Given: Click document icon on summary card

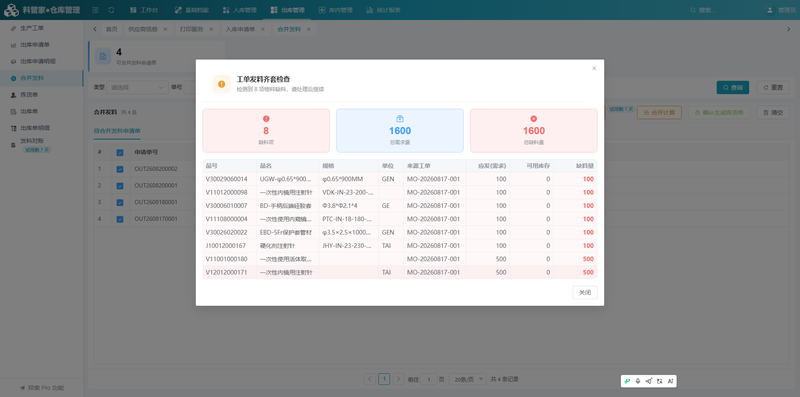Looking at the screenshot, I should [x=103, y=56].
